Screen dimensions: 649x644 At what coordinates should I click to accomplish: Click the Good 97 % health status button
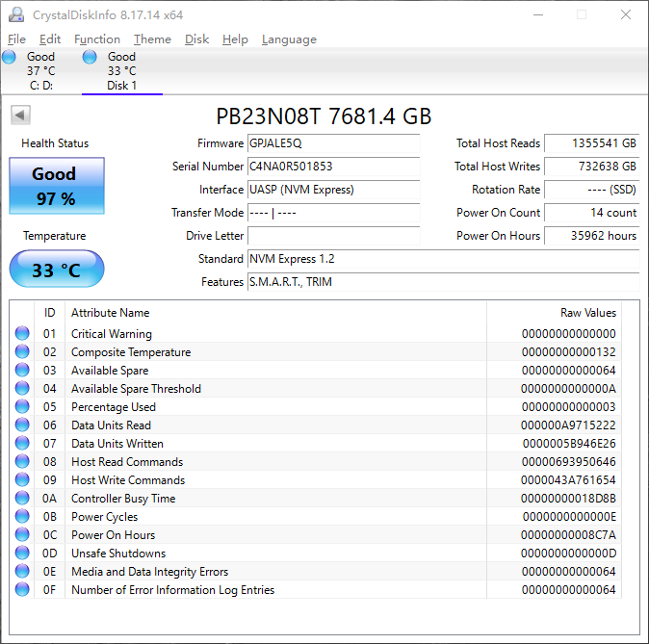click(x=57, y=186)
